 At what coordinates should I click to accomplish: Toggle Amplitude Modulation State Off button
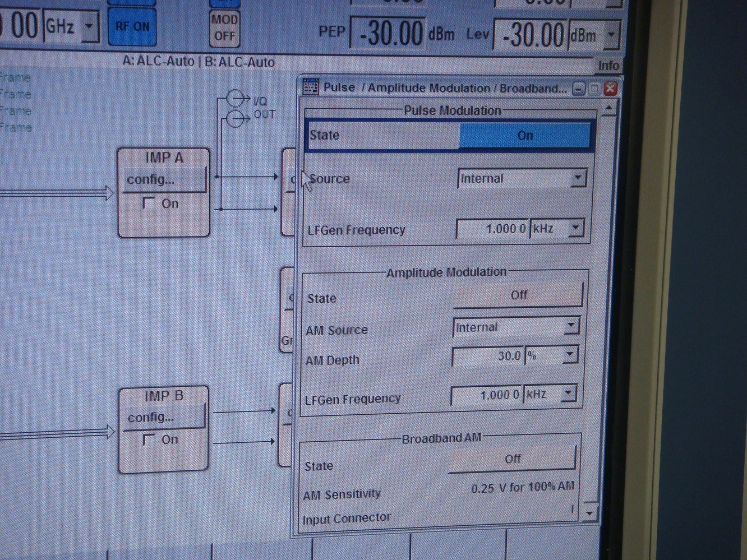coord(518,295)
